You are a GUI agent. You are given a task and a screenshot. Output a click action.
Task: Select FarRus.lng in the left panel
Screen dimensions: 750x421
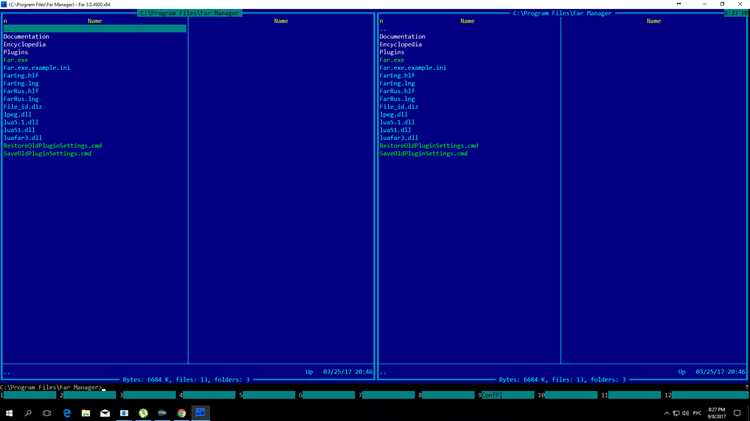click(x=21, y=99)
